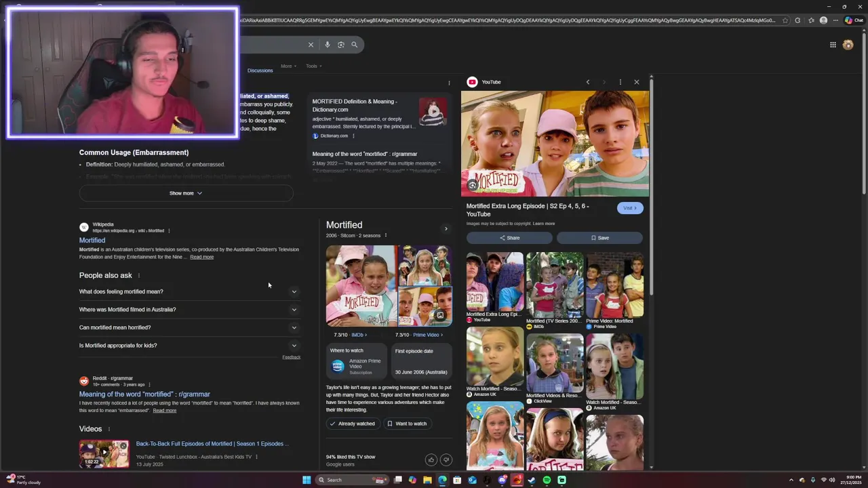Open Discord from the taskbar

pyautogui.click(x=502, y=480)
